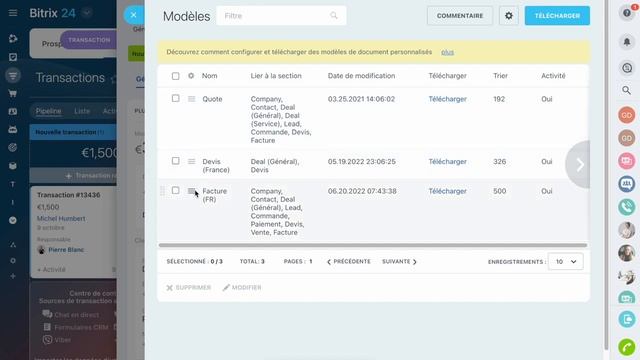Click the Modifier action
Image resolution: width=640 pixels, height=360 pixels.
click(242, 288)
